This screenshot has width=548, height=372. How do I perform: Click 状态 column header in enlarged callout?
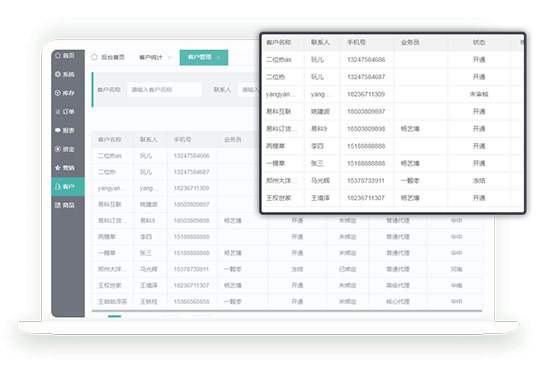(479, 42)
